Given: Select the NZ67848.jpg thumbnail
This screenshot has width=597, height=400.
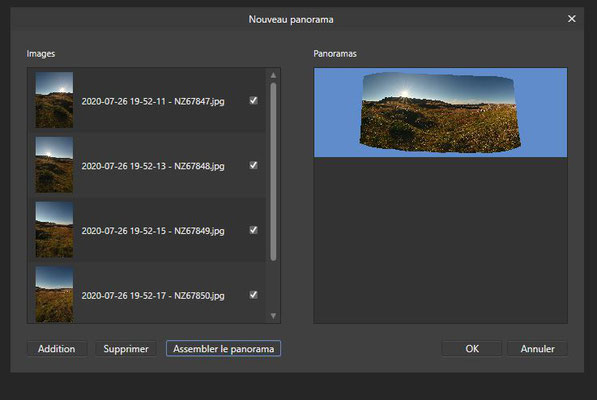Looking at the screenshot, I should (x=54, y=164).
